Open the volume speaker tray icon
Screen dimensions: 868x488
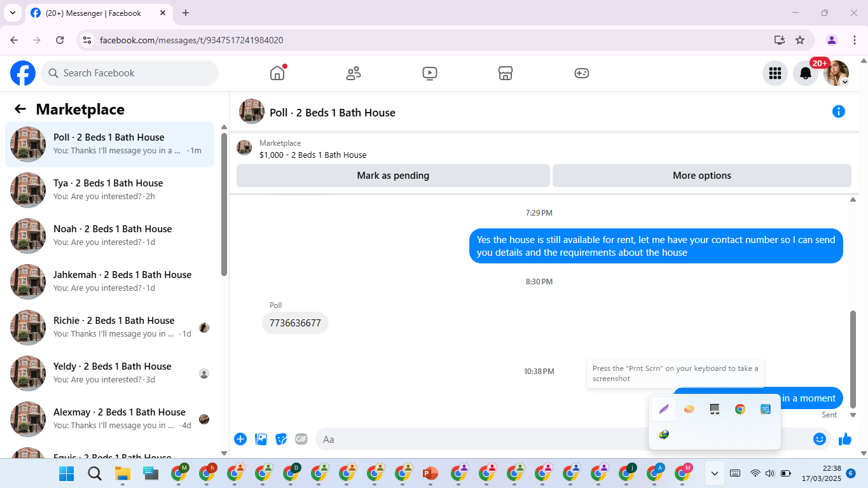770,473
